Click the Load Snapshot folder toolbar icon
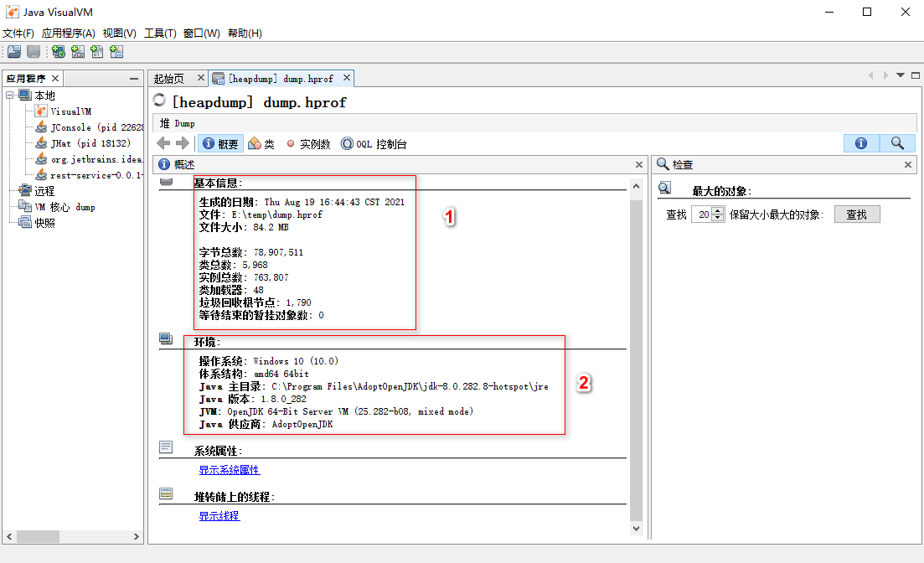924x563 pixels. (x=15, y=52)
